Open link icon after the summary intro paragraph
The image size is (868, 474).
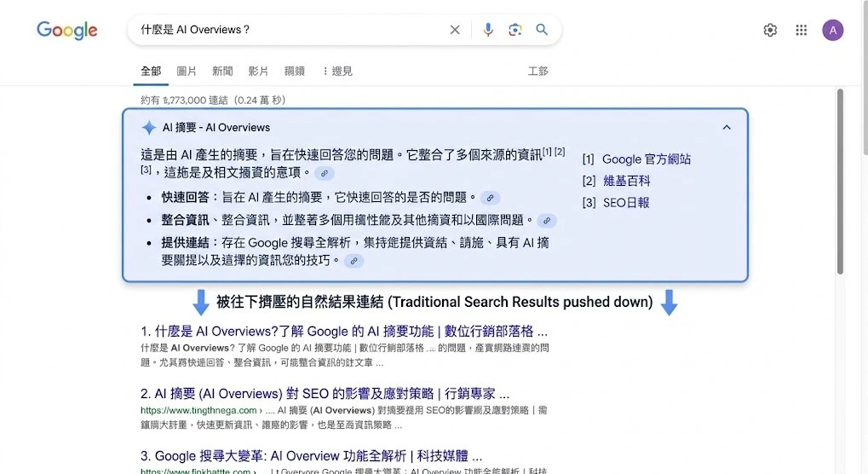click(325, 173)
